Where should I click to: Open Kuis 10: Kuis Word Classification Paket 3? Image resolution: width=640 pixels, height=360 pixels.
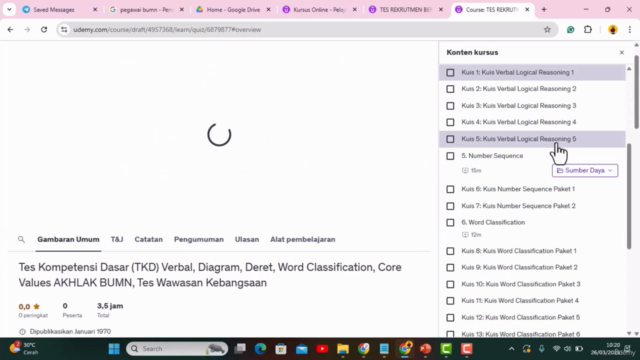click(521, 284)
